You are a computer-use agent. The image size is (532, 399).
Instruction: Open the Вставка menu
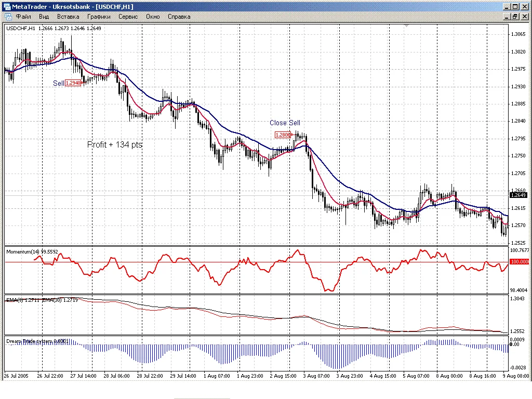tap(68, 17)
